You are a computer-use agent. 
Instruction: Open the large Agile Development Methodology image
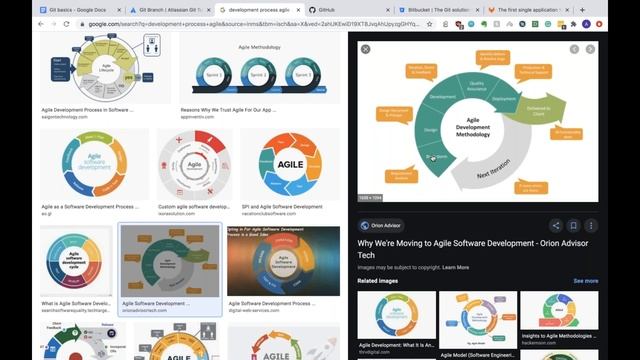pyautogui.click(x=478, y=121)
